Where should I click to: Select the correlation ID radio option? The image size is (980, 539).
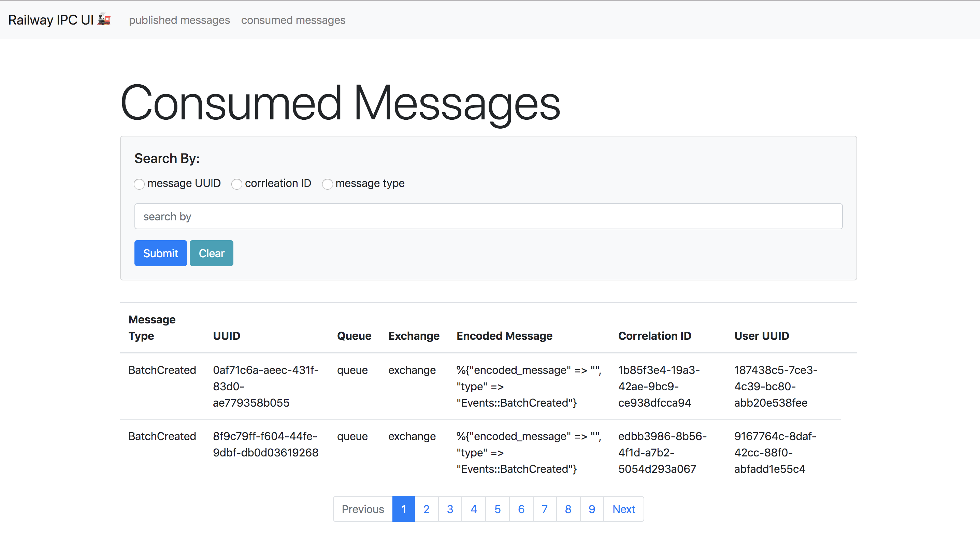tap(236, 184)
